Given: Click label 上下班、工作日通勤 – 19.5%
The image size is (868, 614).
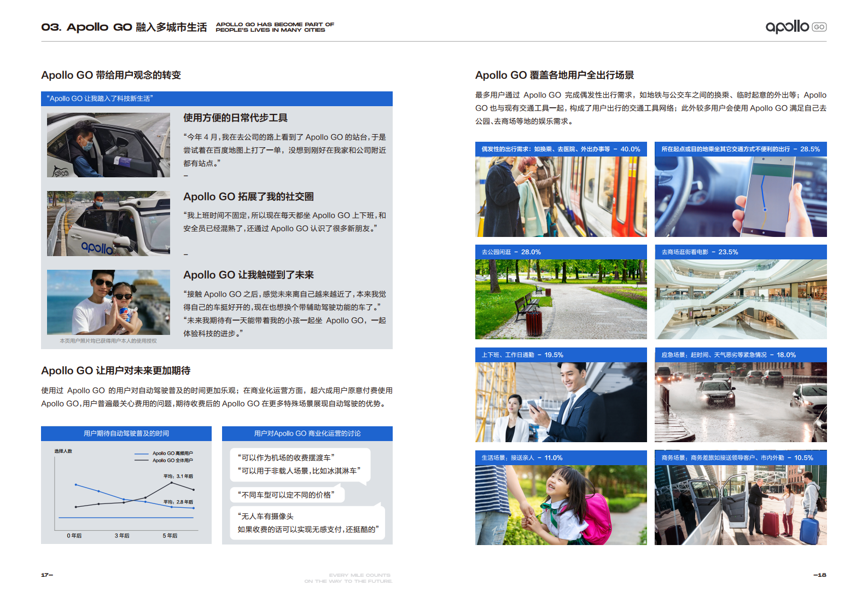Looking at the screenshot, I should click(x=561, y=355).
